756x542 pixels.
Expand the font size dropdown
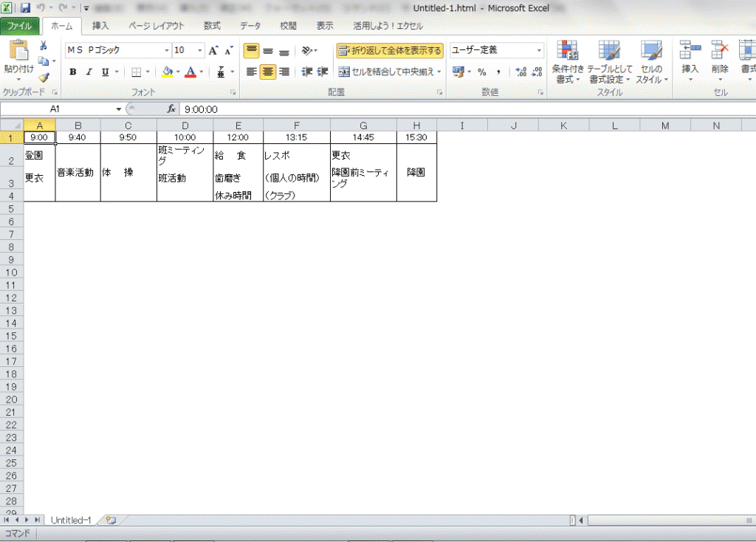point(199,51)
